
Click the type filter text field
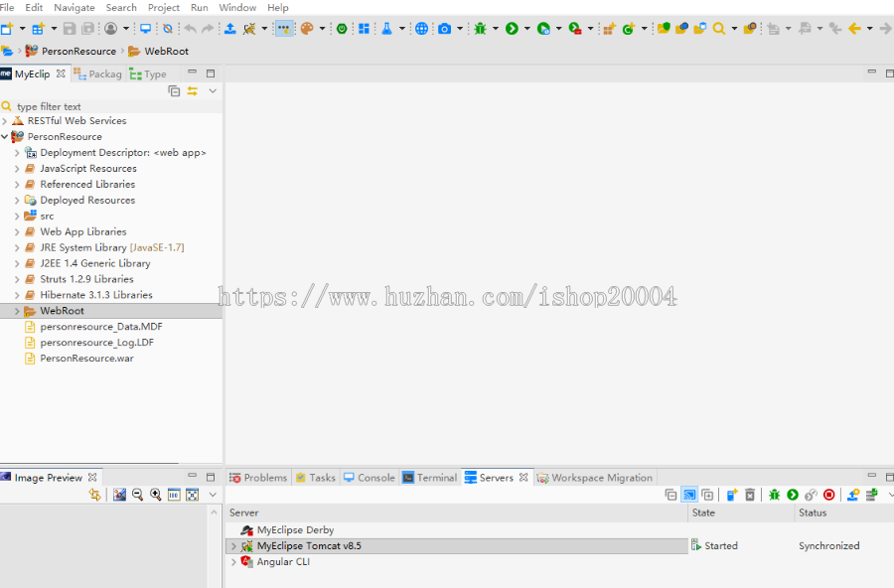[x=111, y=106]
